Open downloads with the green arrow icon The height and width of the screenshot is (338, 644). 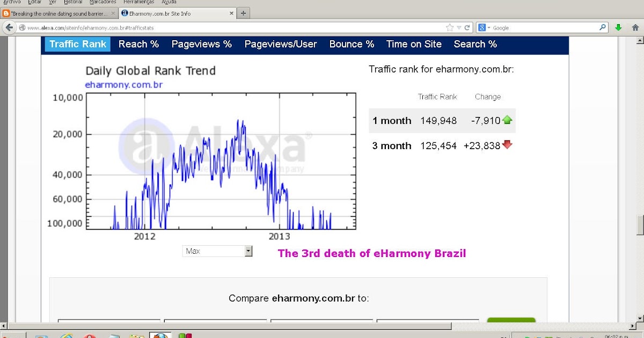pyautogui.click(x=618, y=27)
